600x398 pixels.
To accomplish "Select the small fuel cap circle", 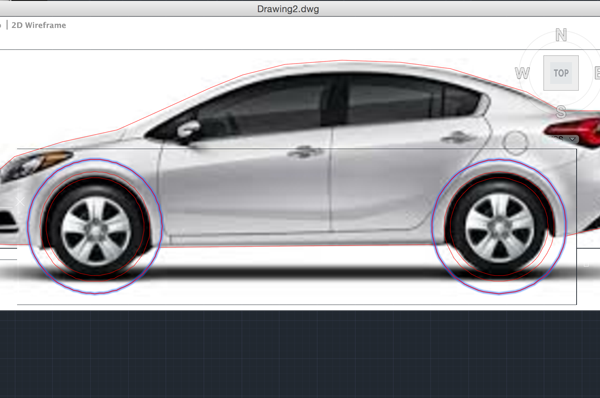I will 515,143.
